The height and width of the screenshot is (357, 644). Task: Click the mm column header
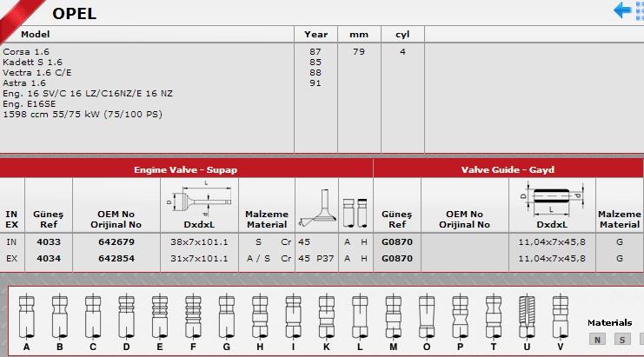[359, 35]
